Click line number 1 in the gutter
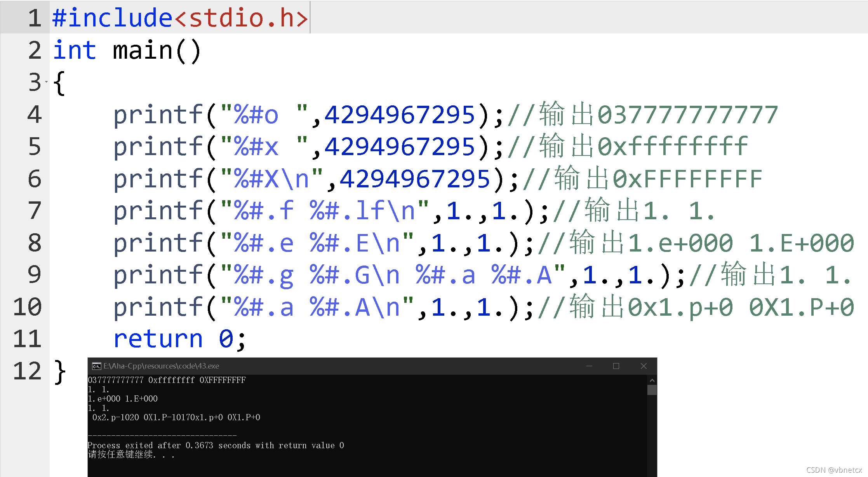The height and width of the screenshot is (477, 868). click(35, 18)
